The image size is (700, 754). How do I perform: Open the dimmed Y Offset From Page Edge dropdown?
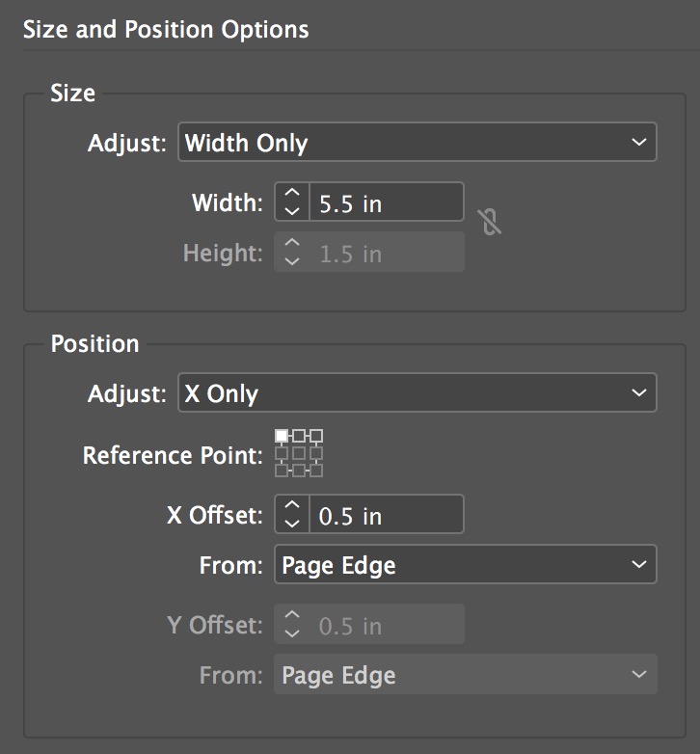[466, 674]
